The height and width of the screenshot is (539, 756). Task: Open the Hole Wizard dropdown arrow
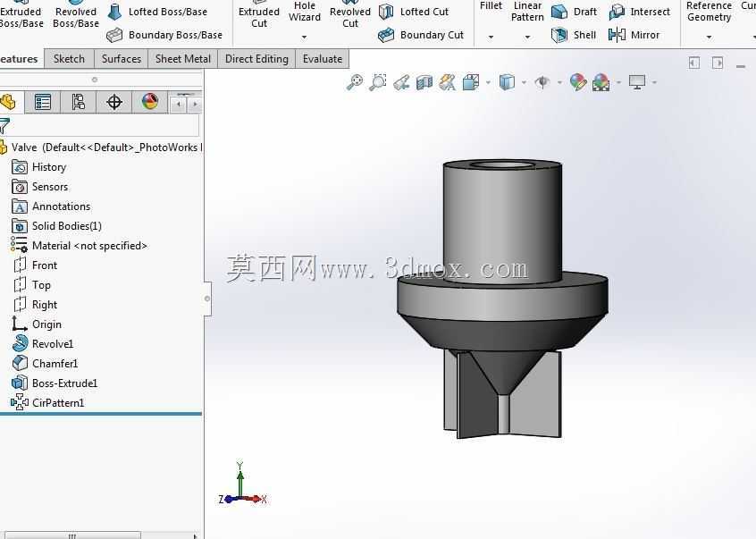tap(304, 37)
